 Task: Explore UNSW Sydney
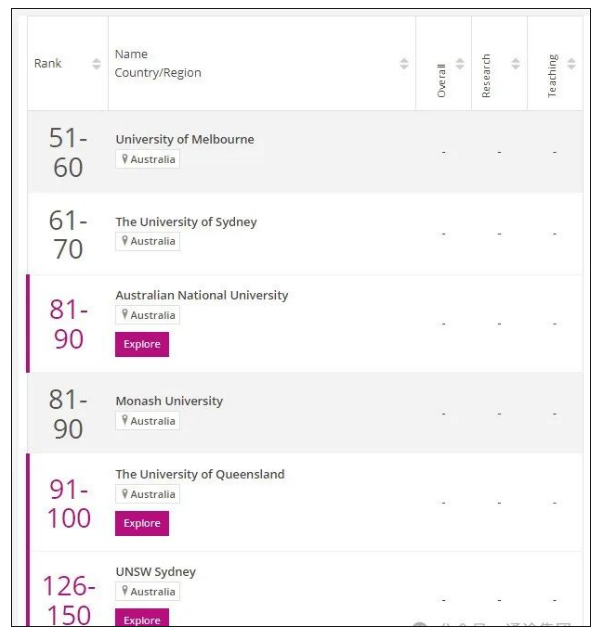coord(142,618)
